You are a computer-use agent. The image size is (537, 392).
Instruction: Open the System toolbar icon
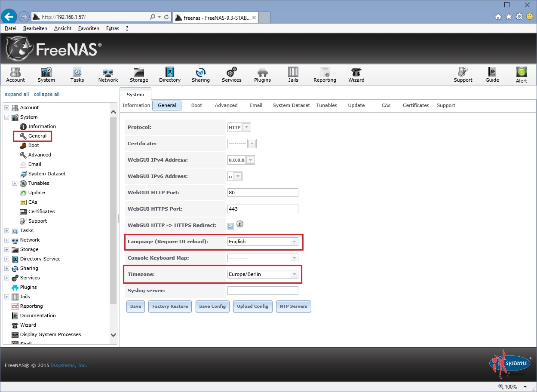pos(46,74)
